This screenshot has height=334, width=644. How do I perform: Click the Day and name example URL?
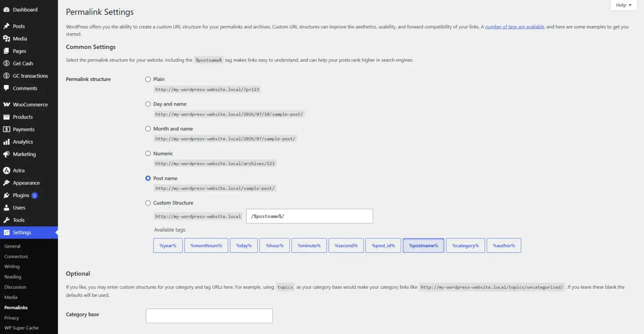tap(229, 114)
